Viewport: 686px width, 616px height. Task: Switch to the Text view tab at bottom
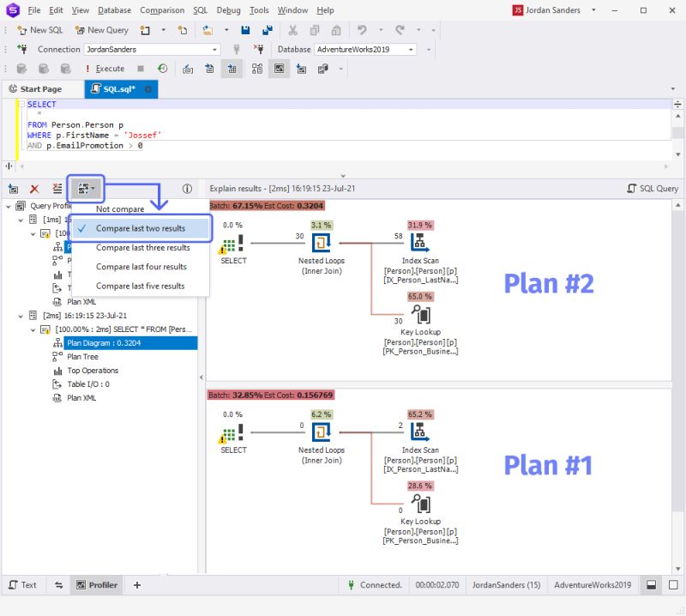click(x=23, y=585)
